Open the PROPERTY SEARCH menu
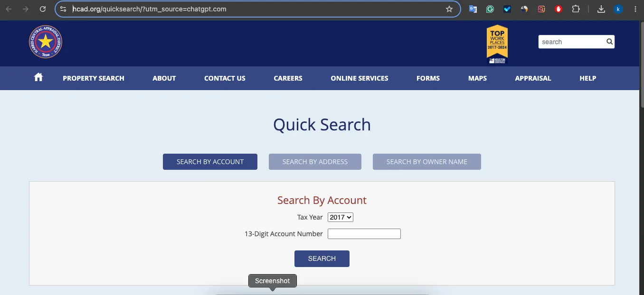This screenshot has height=295, width=644. pos(94,78)
